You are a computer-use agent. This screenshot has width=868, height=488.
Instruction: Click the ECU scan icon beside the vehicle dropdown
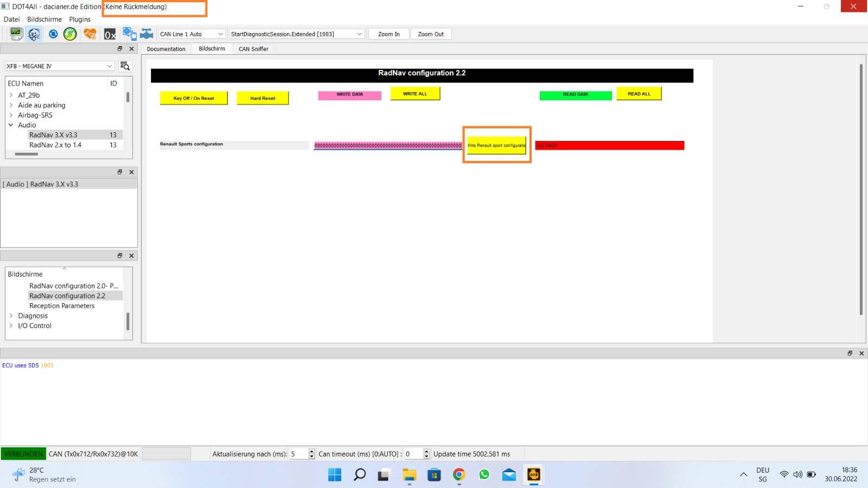(125, 66)
